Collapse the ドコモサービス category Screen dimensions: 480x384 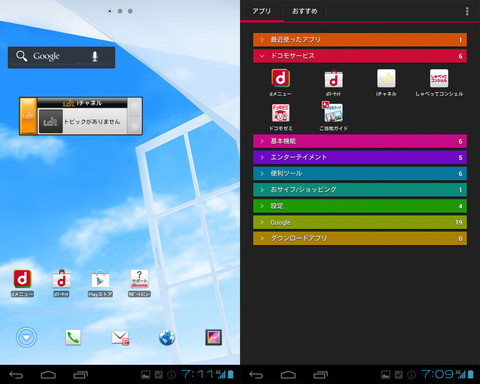360,56
